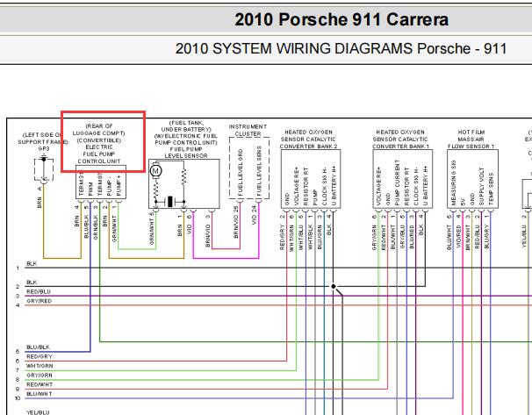Click the horizontal "YEL/BLU" label at bottom left
532x415 pixels.
(x=38, y=412)
